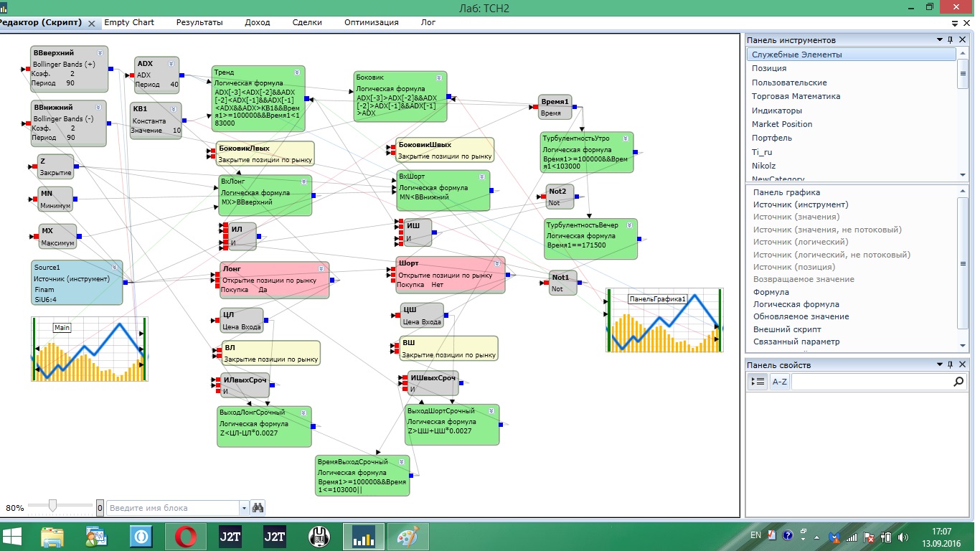Open the document tabs list dropdown
This screenshot has height=551, width=980.
tap(955, 24)
